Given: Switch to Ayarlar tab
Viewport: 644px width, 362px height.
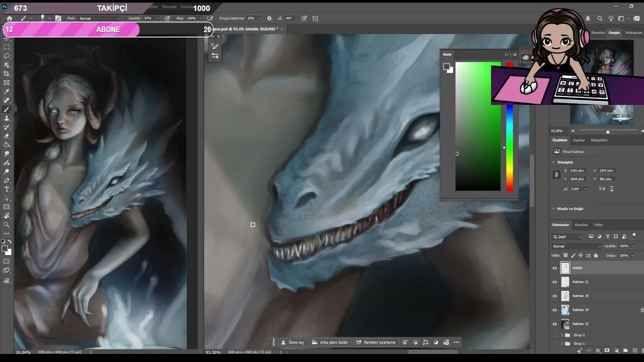Looking at the screenshot, I should 579,140.
